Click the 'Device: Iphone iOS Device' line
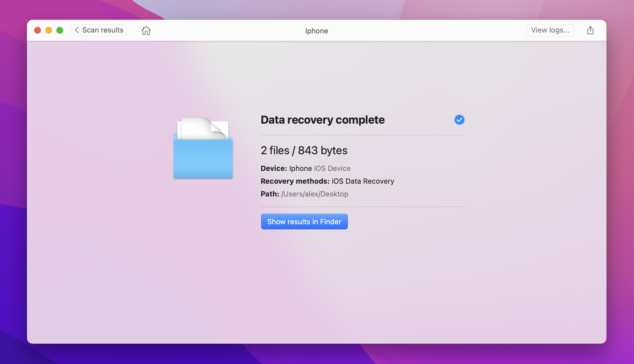Viewport: 634px width, 364px height. click(x=306, y=168)
